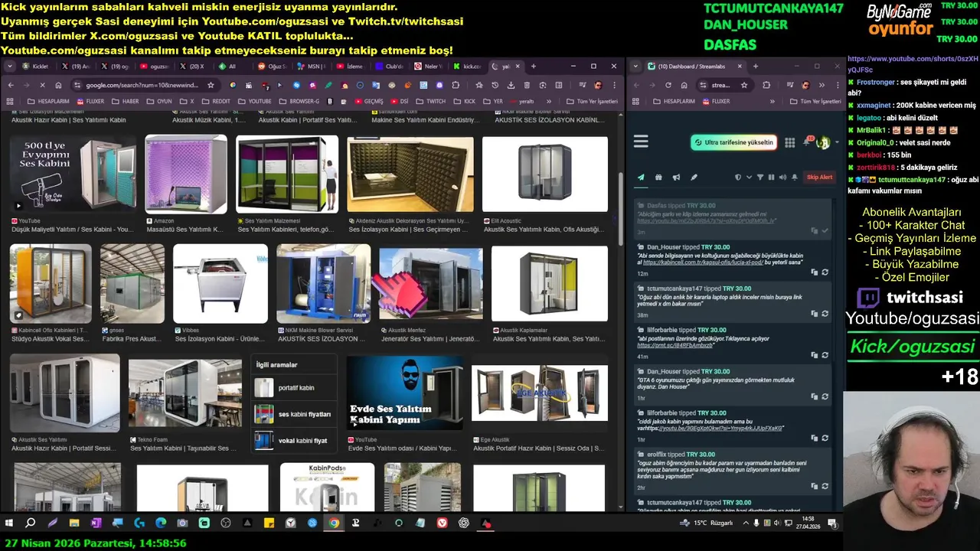
Task: Open the copy icon on tctumutcankaya147's laptop tip
Action: coord(814,313)
